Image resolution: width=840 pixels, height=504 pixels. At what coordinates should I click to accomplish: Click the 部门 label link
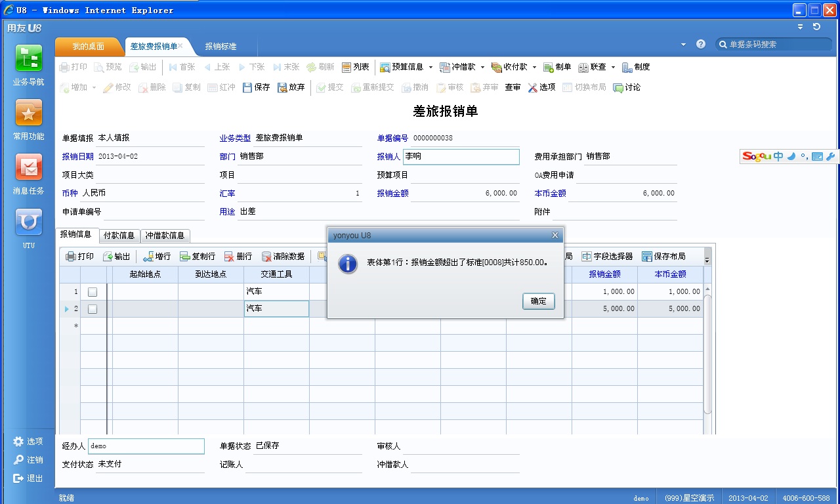(227, 157)
